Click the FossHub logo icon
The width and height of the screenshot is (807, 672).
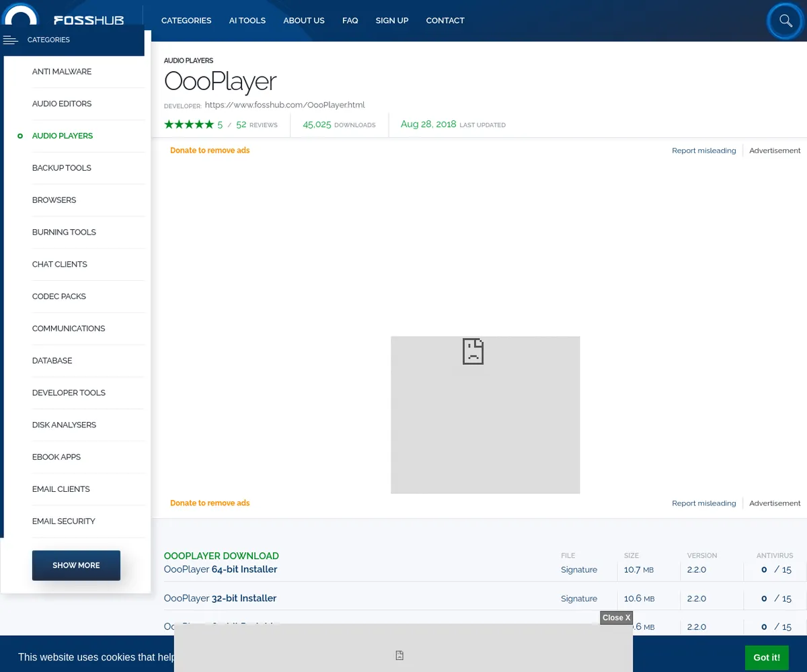tap(21, 16)
